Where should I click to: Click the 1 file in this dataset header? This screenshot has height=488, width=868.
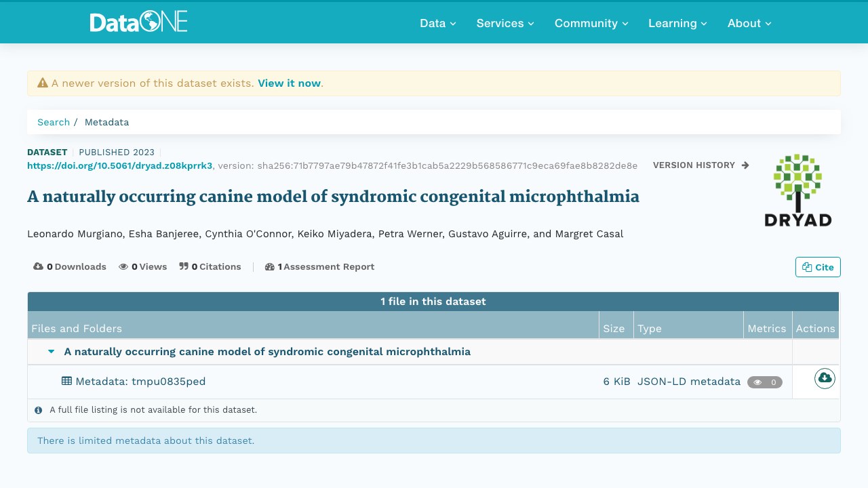pos(433,302)
